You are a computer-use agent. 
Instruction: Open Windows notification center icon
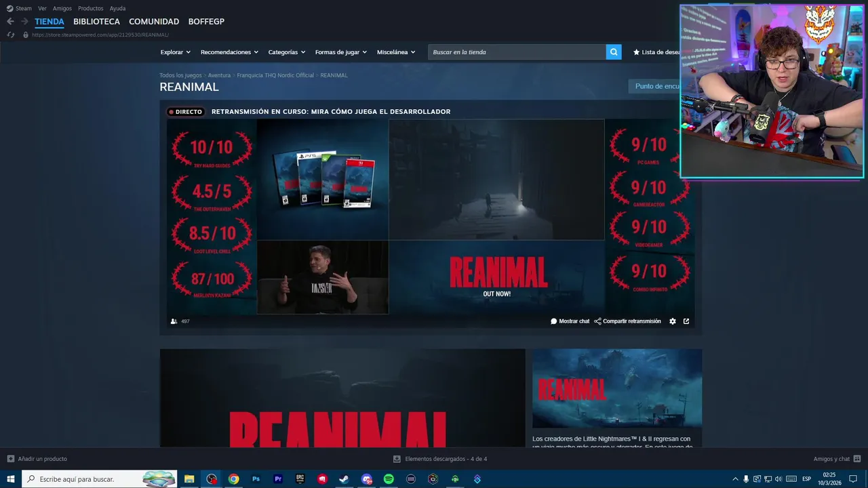(853, 479)
